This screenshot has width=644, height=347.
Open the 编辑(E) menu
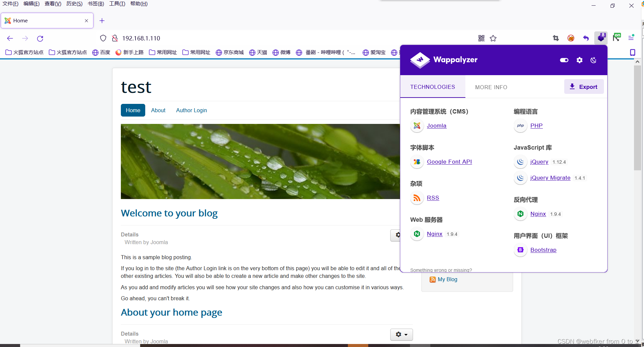click(32, 4)
